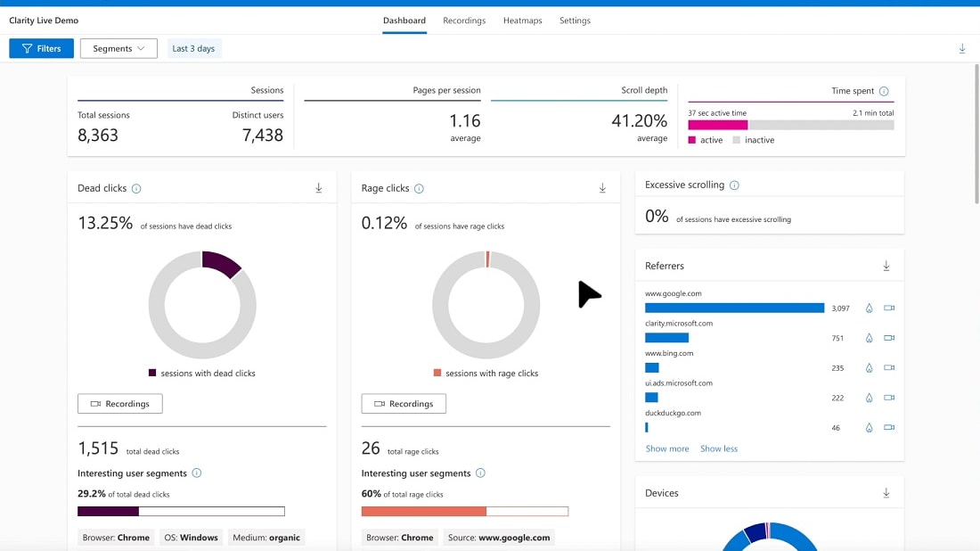The image size is (980, 551).
Task: Download the full dashboard via top-right arrow
Action: [x=962, y=48]
